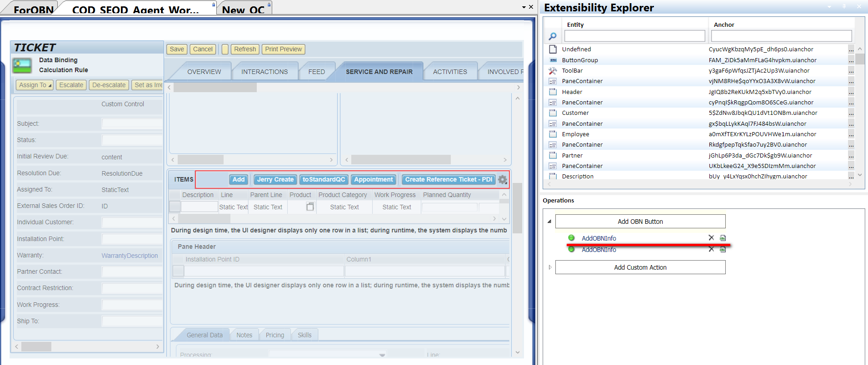Viewport: 868px width, 365px height.
Task: Click ellipsis button on Customer anchor row
Action: [x=851, y=113]
